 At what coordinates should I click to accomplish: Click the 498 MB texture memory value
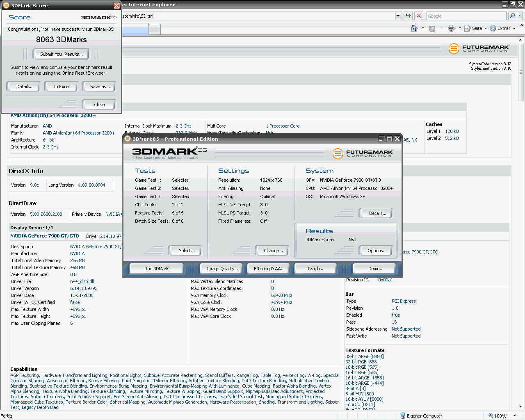coord(78,267)
